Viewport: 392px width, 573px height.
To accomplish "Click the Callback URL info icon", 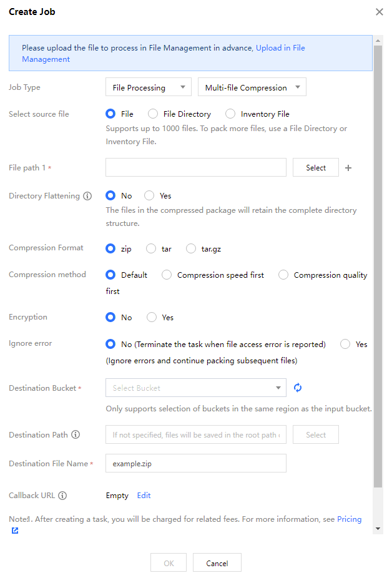I will (x=62, y=496).
